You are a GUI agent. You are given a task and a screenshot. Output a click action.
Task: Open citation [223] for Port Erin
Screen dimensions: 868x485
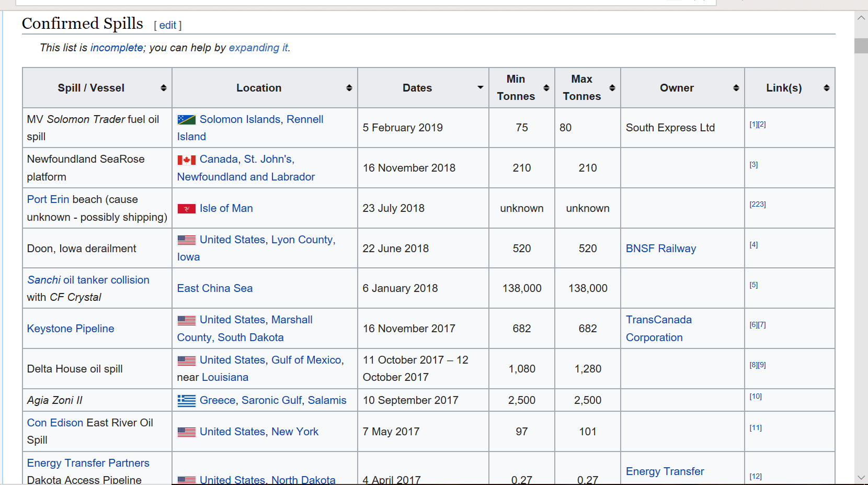[757, 205]
